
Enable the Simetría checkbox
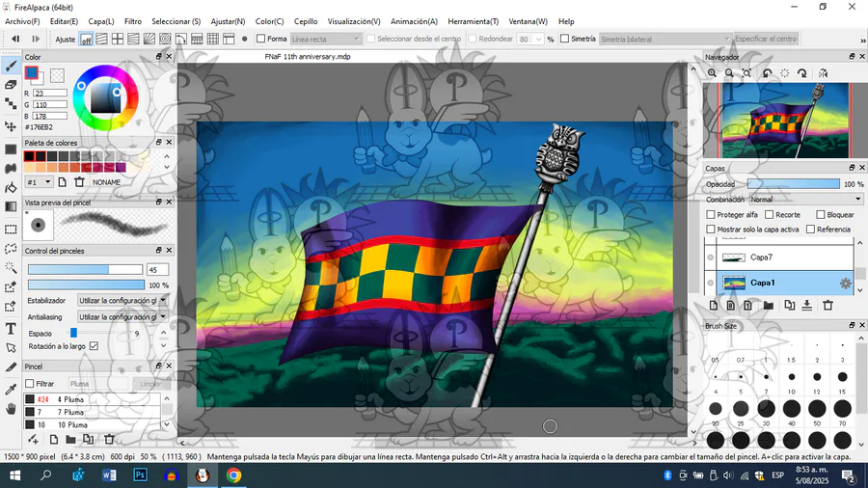coord(564,39)
